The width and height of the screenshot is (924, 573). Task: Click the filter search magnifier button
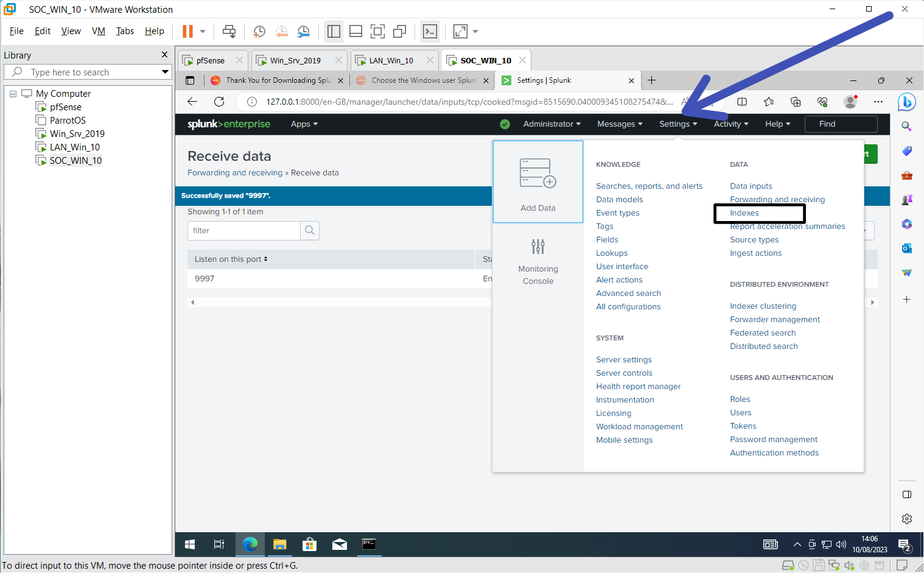coord(310,230)
